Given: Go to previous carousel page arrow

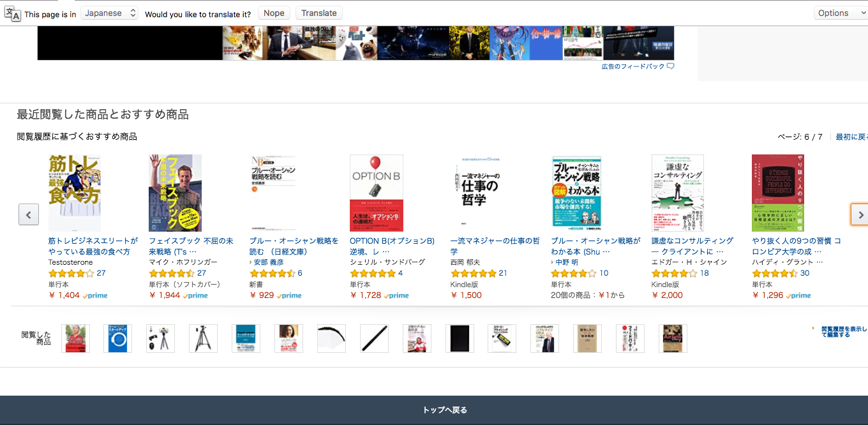Looking at the screenshot, I should coord(29,214).
